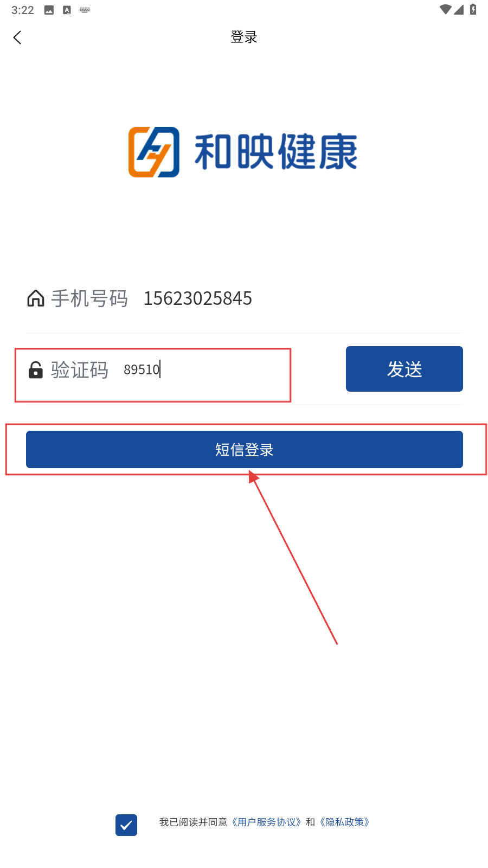Tap the 登录 page title
Image resolution: width=488 pixels, height=868 pixels.
(x=244, y=37)
